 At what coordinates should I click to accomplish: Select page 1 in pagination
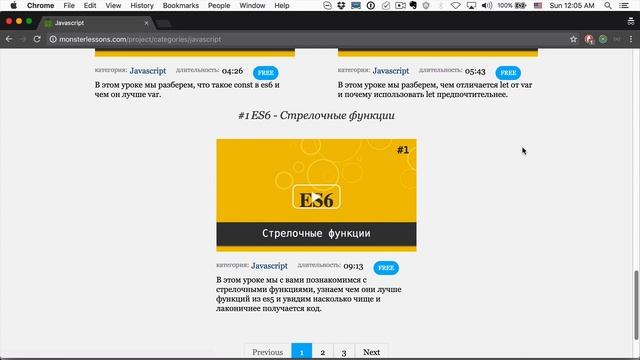coord(302,352)
